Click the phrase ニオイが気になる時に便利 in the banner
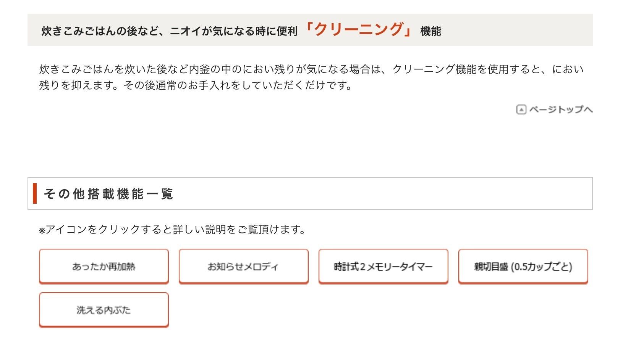Image resolution: width=644 pixels, height=354 pixels. [234, 31]
